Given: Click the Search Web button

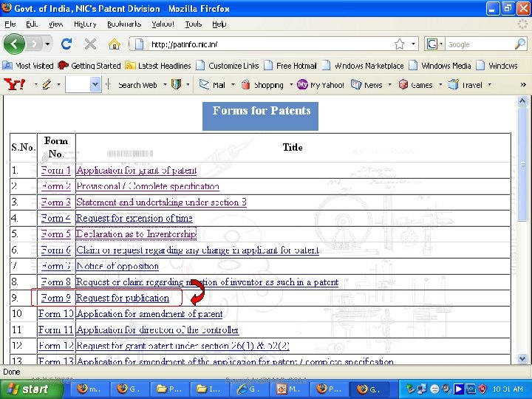Looking at the screenshot, I should pyautogui.click(x=137, y=85).
